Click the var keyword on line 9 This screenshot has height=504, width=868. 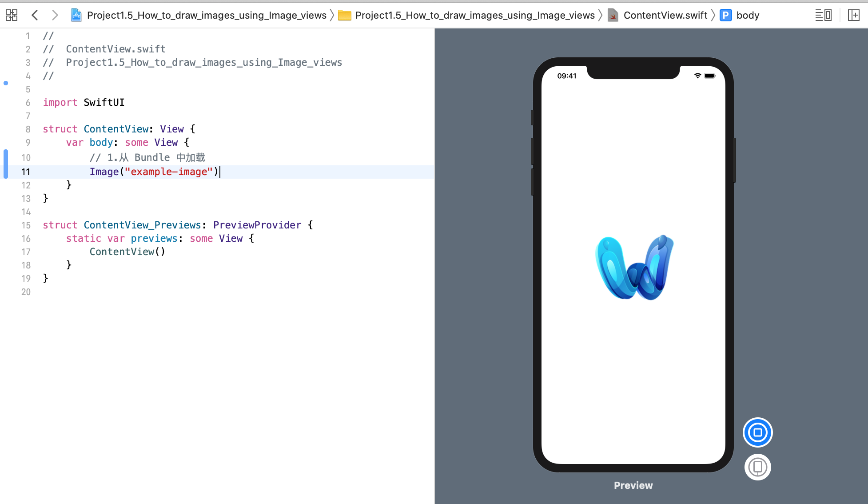75,142
